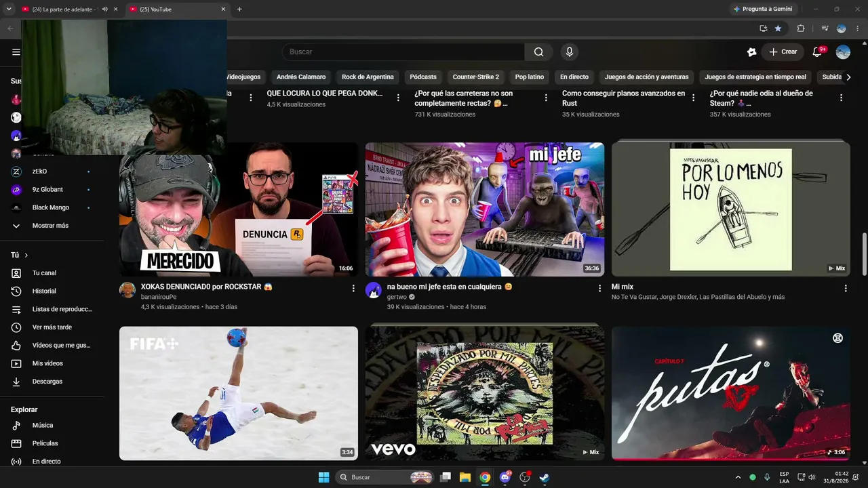Image resolution: width=868 pixels, height=488 pixels.
Task: Open the Windows Start menu
Action: pos(323,477)
